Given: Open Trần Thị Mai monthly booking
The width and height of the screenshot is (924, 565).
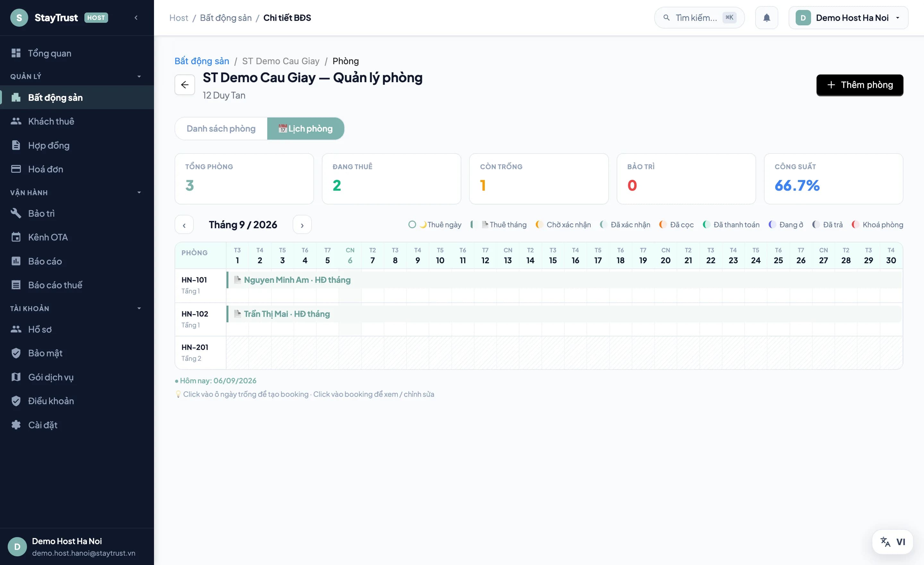Looking at the screenshot, I should point(564,314).
